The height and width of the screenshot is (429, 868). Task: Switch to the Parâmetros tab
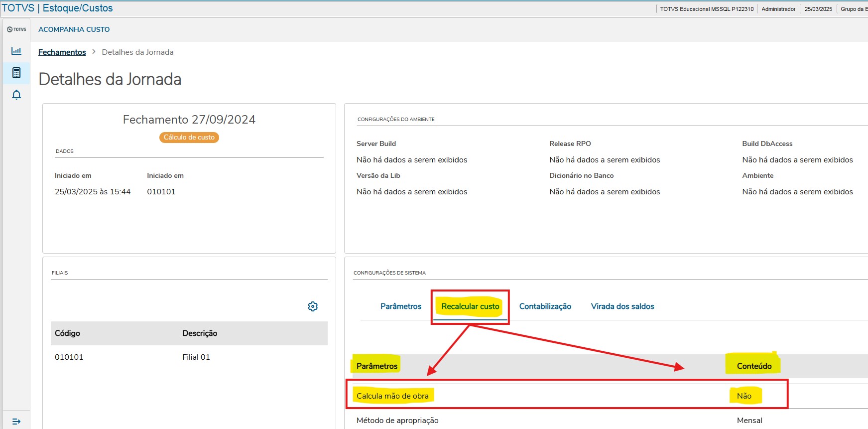click(x=401, y=306)
